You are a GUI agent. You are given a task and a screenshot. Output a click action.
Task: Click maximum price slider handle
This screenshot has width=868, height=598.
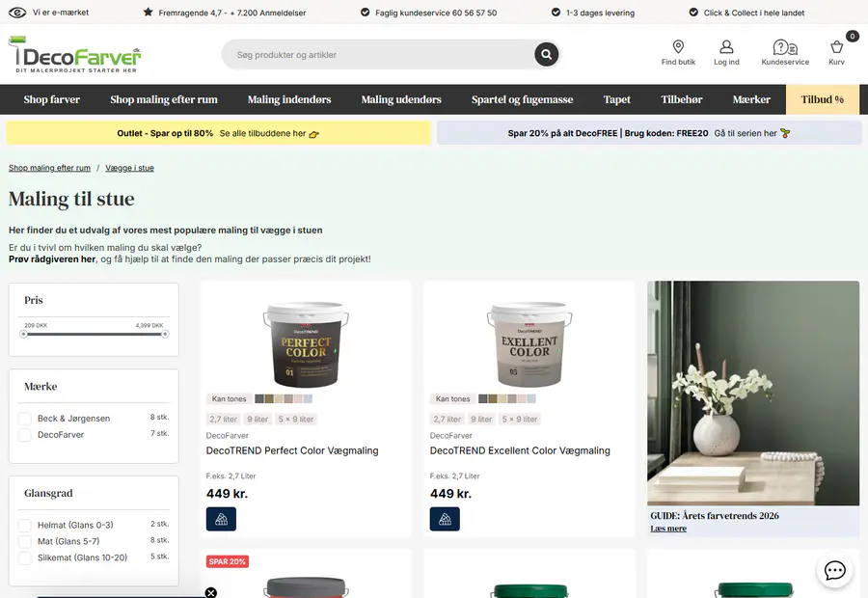pyautogui.click(x=165, y=334)
